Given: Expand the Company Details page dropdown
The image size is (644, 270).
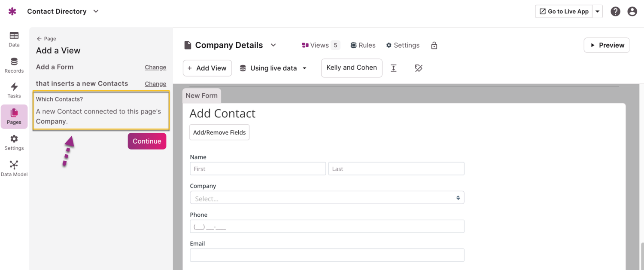Looking at the screenshot, I should pos(273,45).
